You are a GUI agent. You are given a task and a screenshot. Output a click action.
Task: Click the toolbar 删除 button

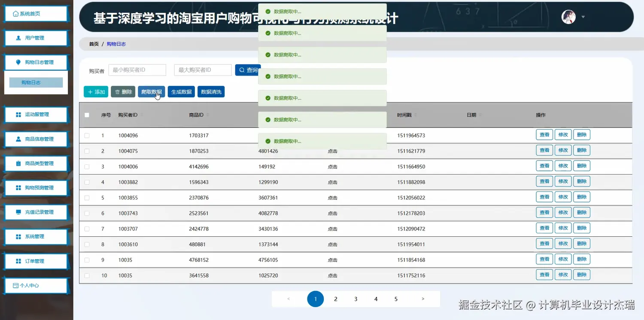tap(123, 92)
